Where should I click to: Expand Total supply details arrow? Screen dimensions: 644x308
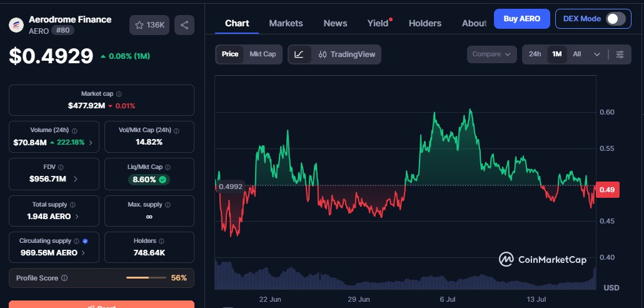77,217
